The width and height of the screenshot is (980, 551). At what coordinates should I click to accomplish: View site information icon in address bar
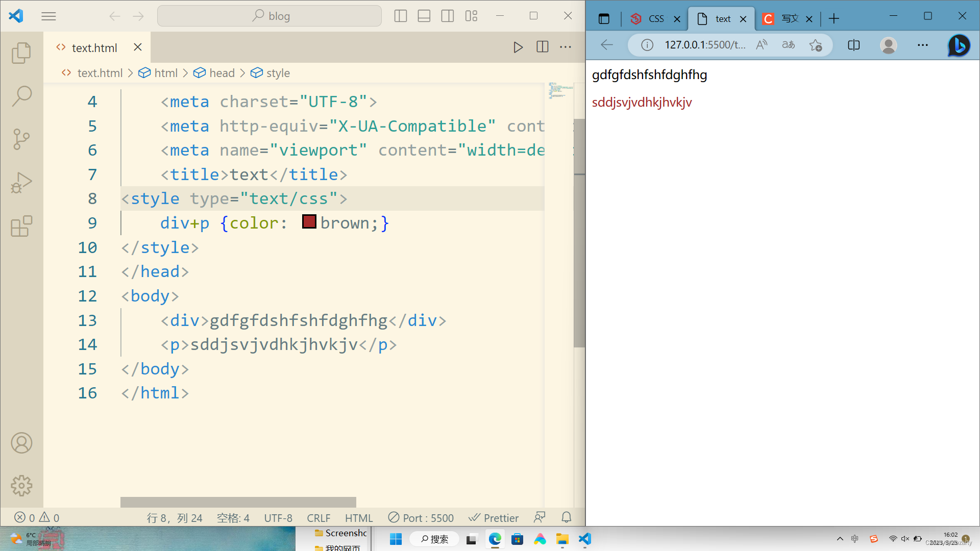pos(647,45)
